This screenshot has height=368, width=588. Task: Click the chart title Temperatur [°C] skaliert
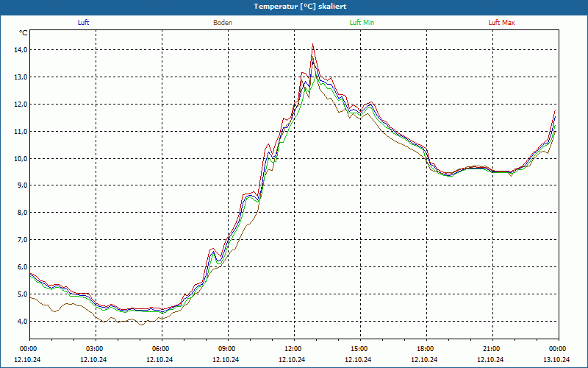(300, 7)
